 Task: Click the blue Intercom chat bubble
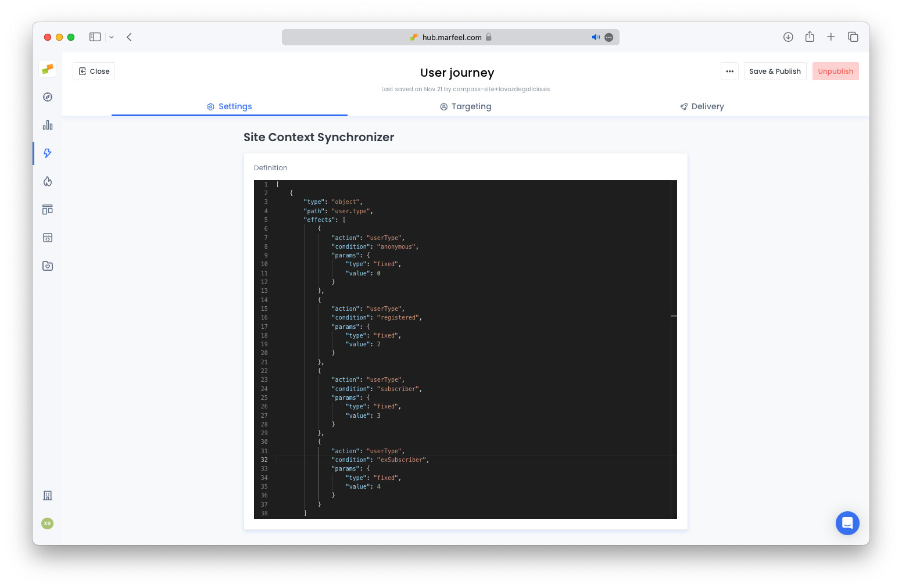click(847, 523)
